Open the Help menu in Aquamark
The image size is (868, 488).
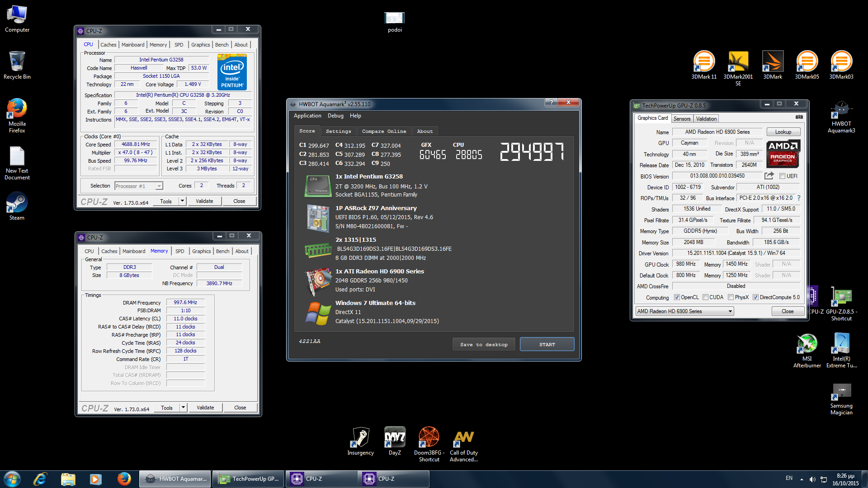pyautogui.click(x=355, y=116)
